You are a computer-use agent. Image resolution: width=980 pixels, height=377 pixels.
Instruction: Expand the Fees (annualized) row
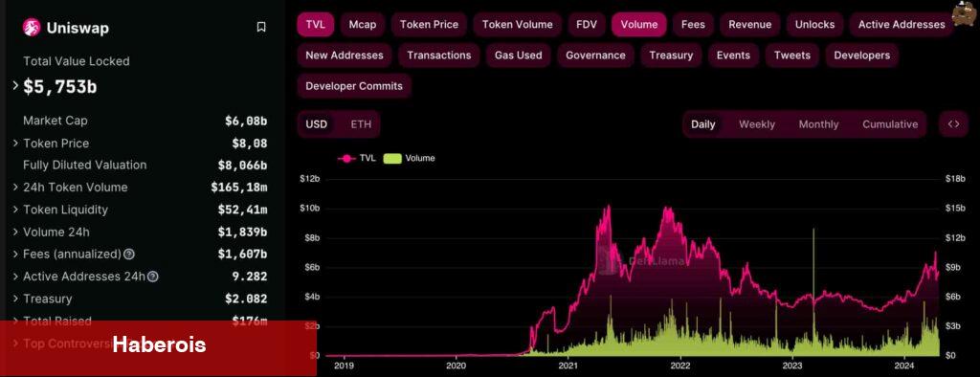click(15, 254)
